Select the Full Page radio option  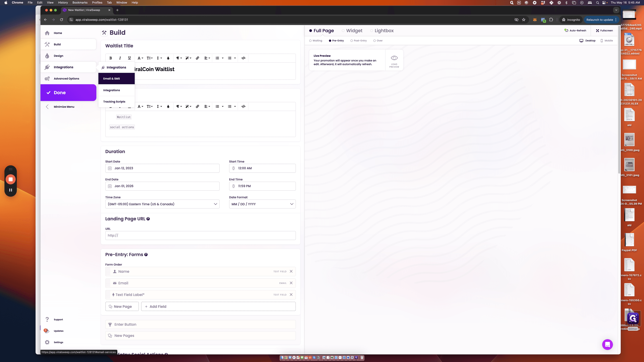point(321,31)
